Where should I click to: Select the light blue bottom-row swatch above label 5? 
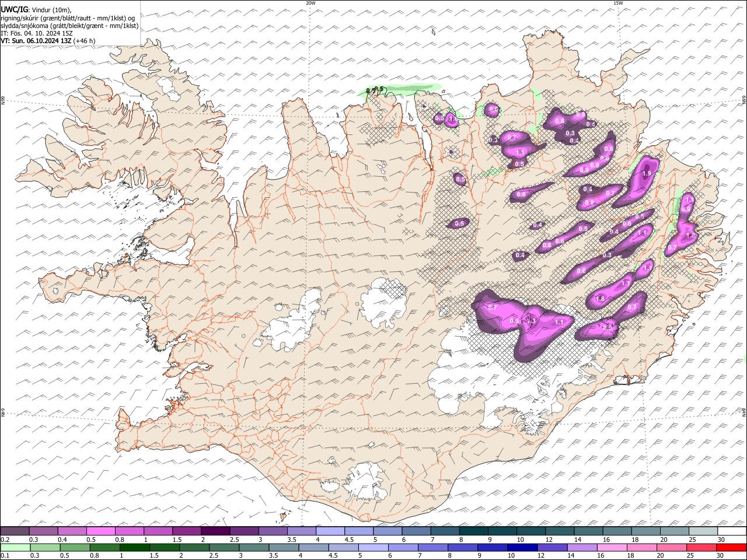373,548
